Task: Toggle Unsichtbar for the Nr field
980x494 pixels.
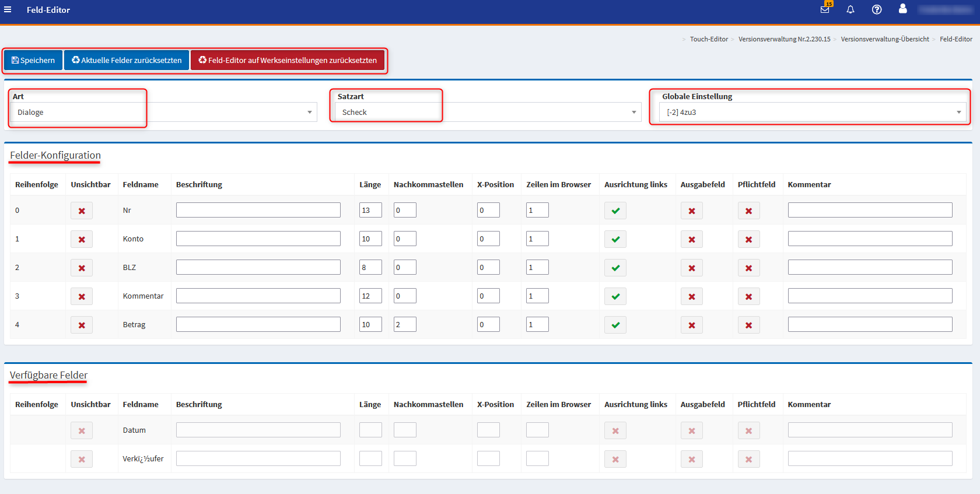Action: [82, 211]
